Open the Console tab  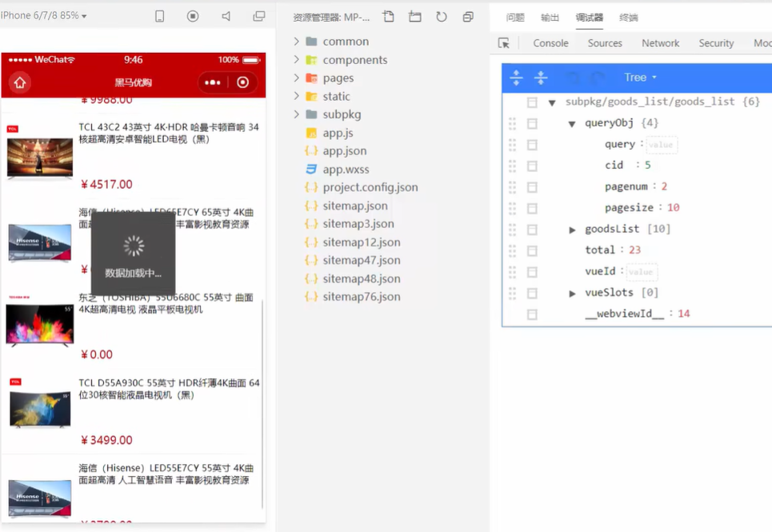tap(550, 43)
